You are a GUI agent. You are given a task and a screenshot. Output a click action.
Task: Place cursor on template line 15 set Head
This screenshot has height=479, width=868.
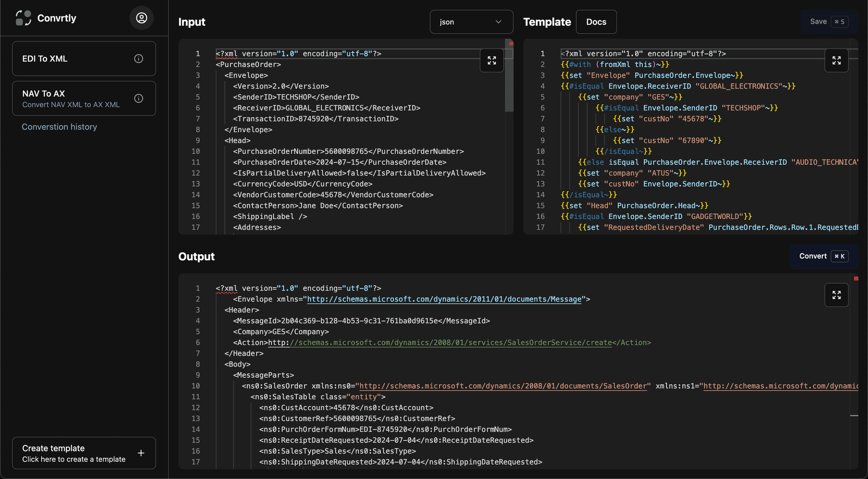(x=634, y=206)
